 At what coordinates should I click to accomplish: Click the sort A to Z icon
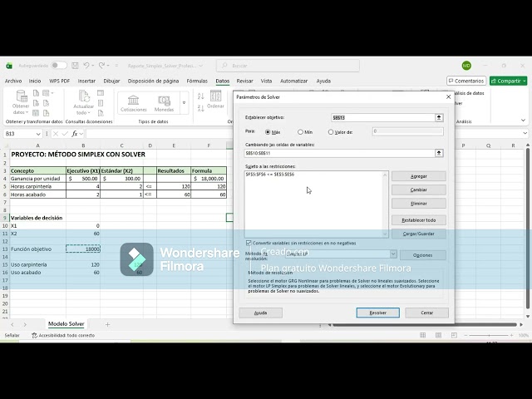[x=201, y=96]
